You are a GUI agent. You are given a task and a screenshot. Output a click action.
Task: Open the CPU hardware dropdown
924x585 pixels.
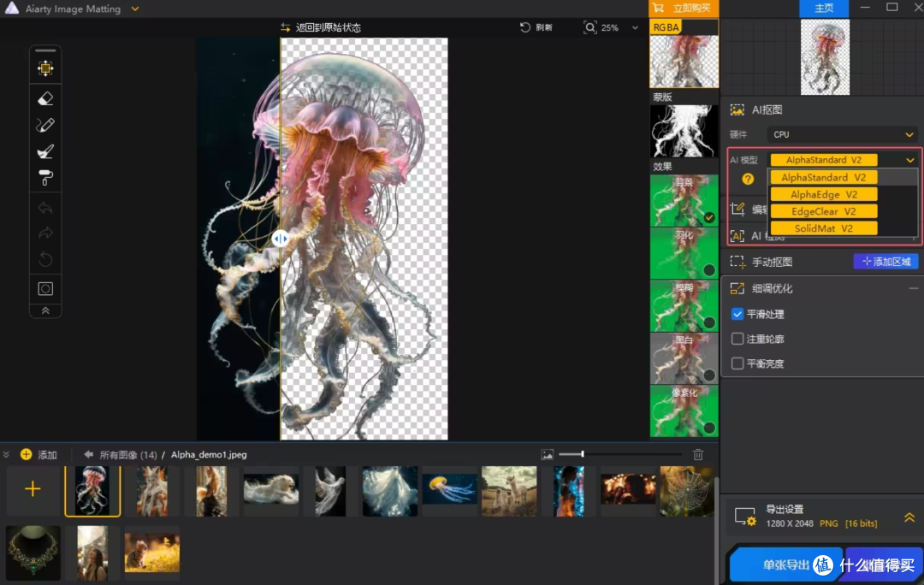click(x=843, y=134)
